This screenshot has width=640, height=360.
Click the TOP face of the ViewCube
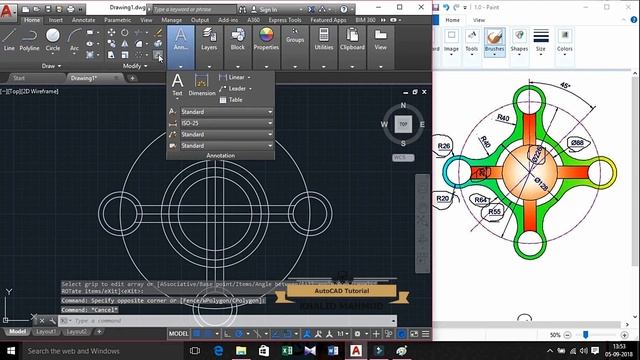pyautogui.click(x=403, y=124)
